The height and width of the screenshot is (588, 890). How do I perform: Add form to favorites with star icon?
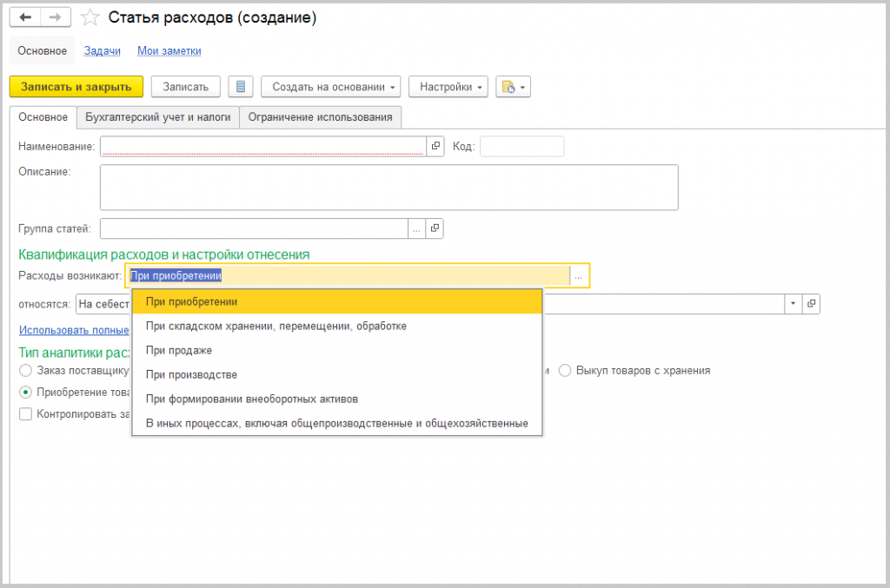pyautogui.click(x=90, y=17)
